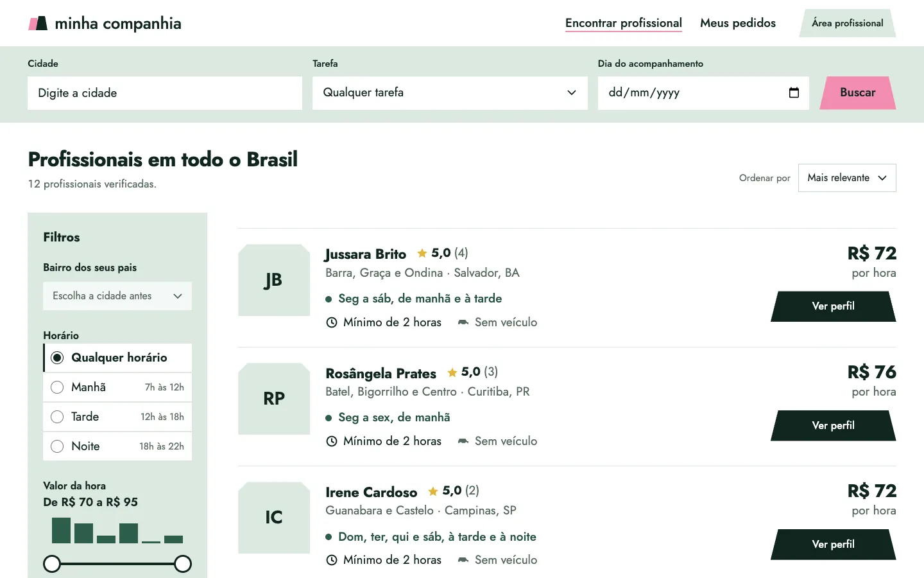This screenshot has height=578, width=924.
Task: Click the car icon in Jussara Brito's card
Action: 463,322
